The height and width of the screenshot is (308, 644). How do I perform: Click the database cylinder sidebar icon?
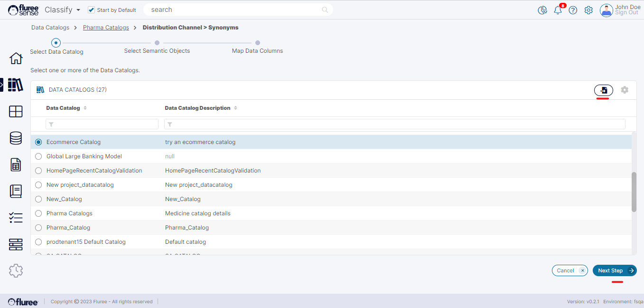tap(16, 138)
